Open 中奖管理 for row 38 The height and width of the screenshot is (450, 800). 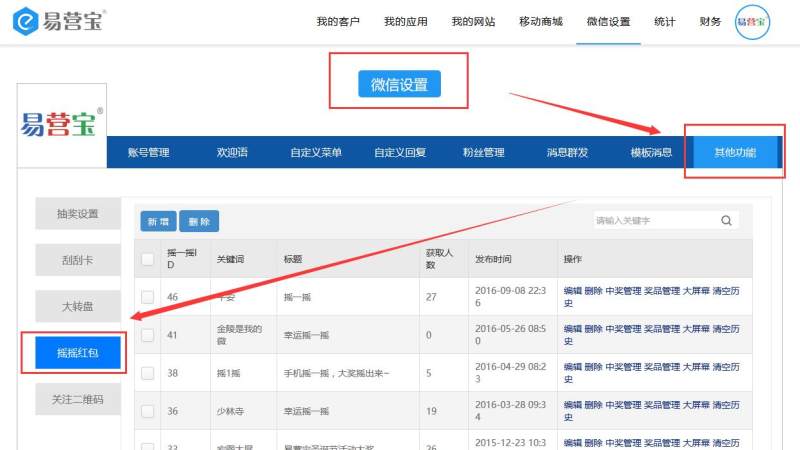click(623, 367)
